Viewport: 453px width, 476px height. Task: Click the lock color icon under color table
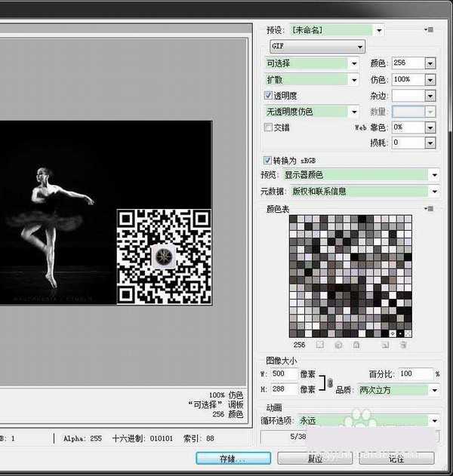click(x=354, y=345)
